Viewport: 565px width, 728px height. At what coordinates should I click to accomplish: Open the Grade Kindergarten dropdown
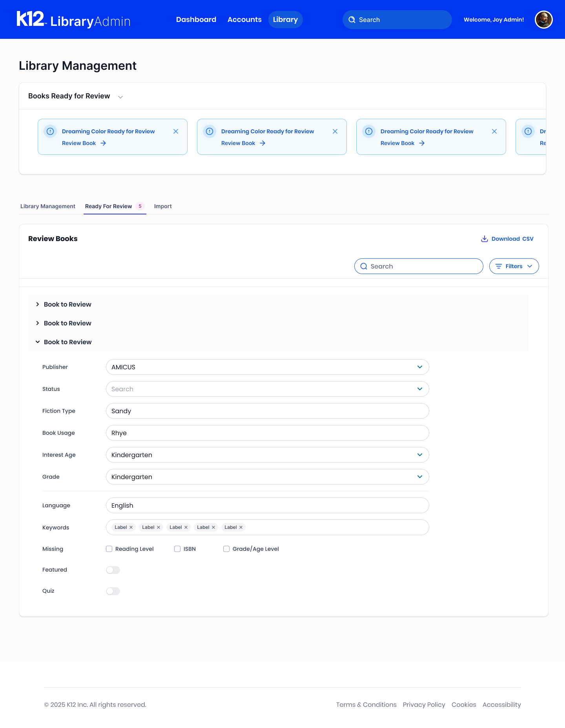[x=268, y=477]
